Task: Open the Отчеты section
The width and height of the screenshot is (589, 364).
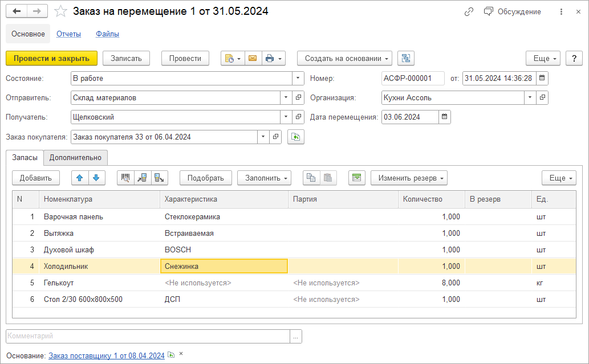Action: pos(68,34)
